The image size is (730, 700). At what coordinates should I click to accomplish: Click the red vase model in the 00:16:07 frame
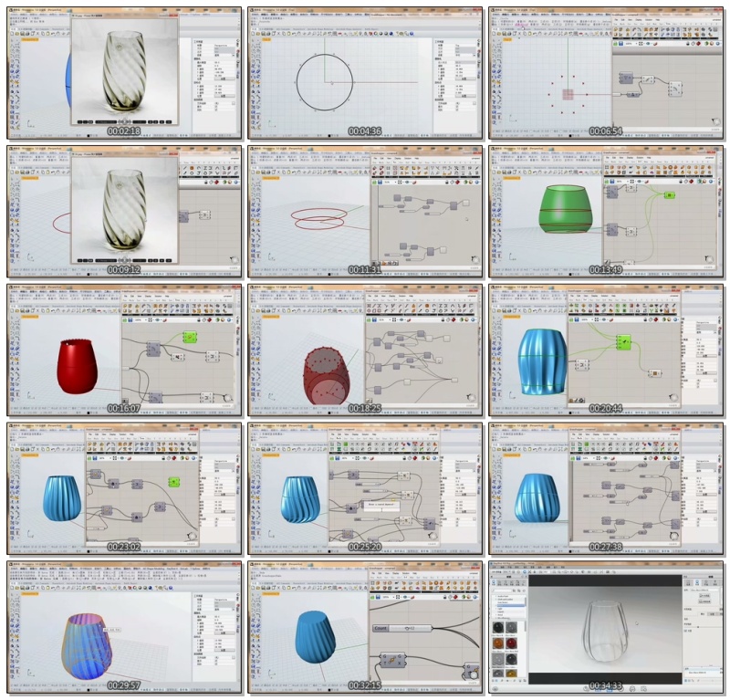78,367
